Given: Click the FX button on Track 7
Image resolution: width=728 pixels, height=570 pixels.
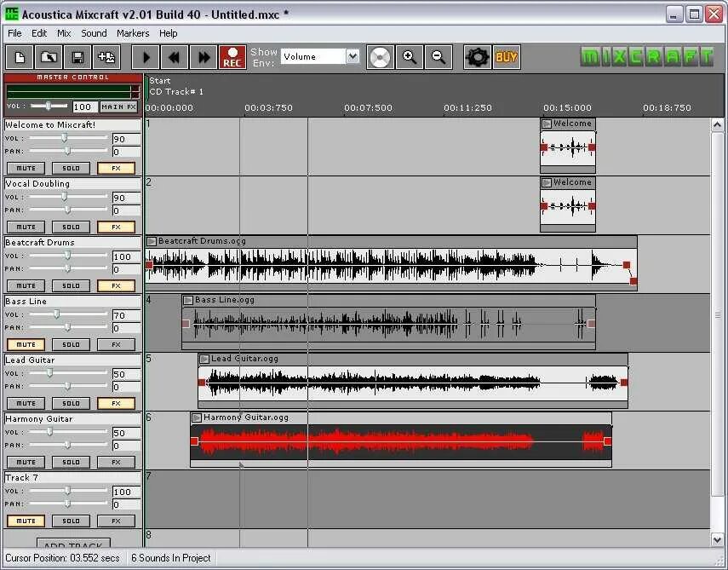Looking at the screenshot, I should click(116, 521).
